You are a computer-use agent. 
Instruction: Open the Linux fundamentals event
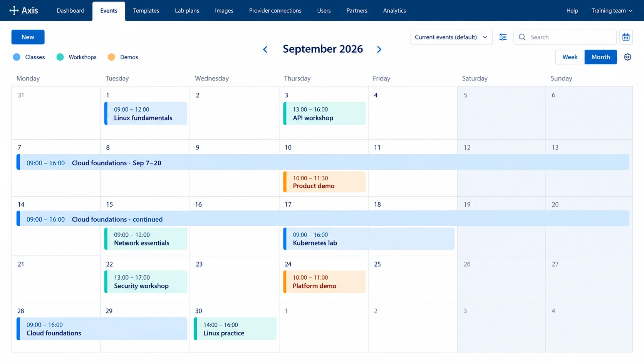(x=146, y=113)
